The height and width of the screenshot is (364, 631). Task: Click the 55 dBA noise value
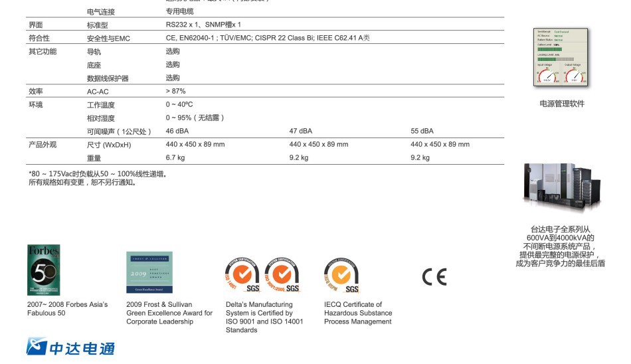click(422, 131)
